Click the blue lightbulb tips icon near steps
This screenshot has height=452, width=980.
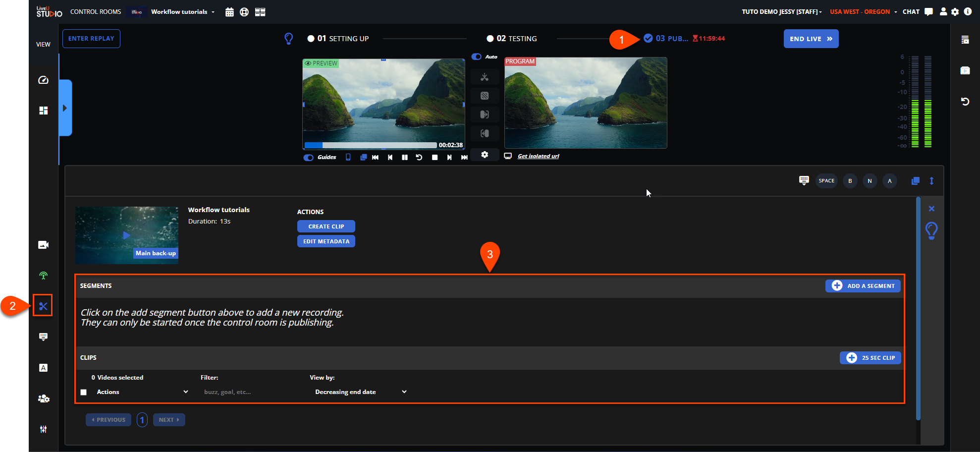(x=288, y=39)
